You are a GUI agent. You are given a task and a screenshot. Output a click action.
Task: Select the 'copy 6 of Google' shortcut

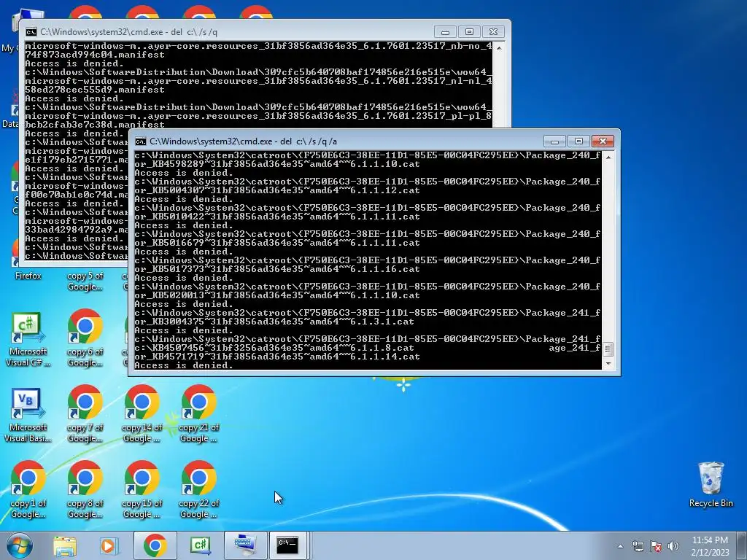pos(85,338)
